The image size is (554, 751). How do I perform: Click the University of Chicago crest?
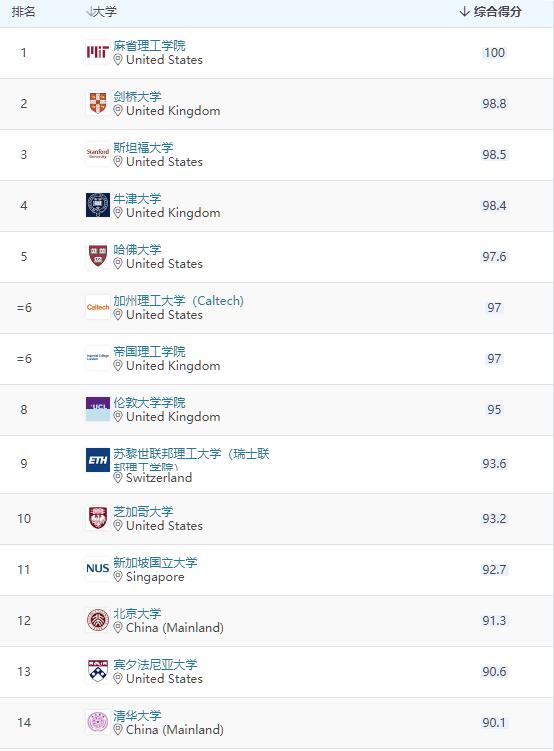coord(98,518)
